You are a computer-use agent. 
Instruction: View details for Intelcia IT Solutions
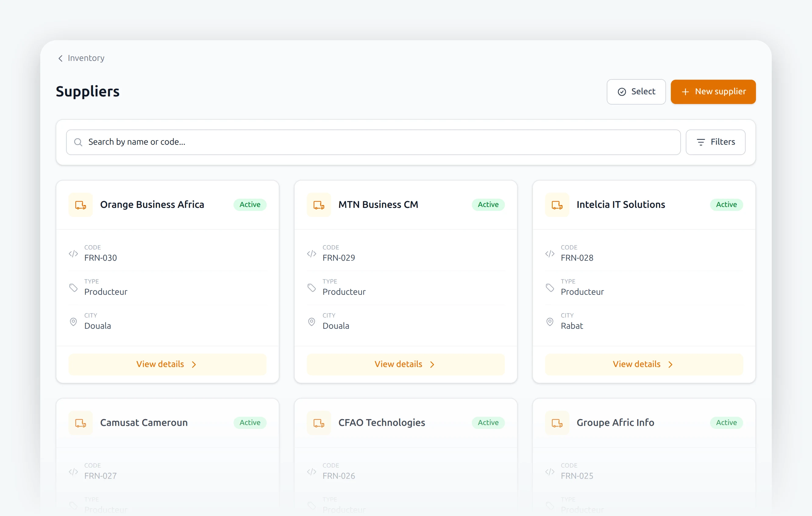[644, 364]
